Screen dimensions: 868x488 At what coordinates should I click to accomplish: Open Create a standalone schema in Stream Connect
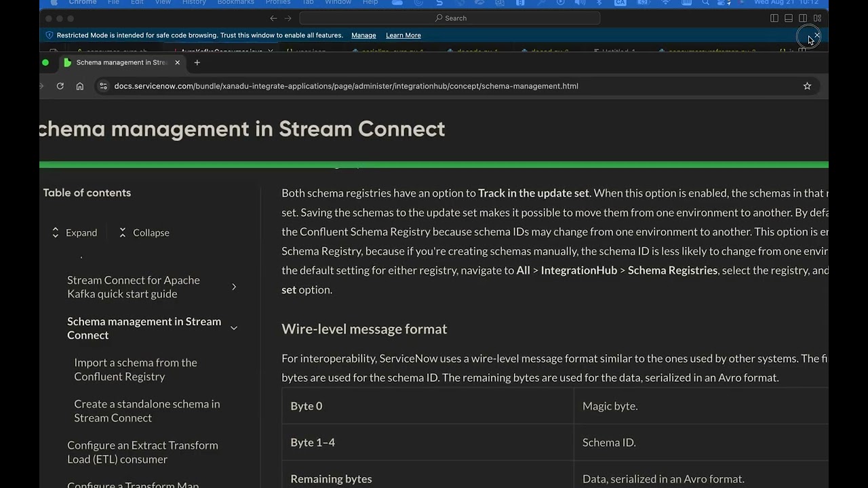point(147,411)
